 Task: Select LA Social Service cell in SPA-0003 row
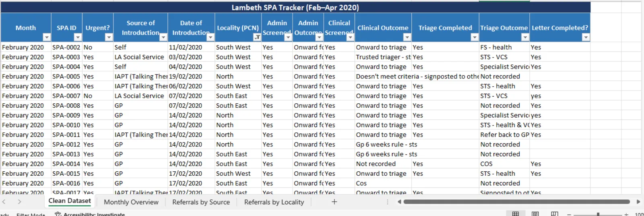pyautogui.click(x=140, y=57)
